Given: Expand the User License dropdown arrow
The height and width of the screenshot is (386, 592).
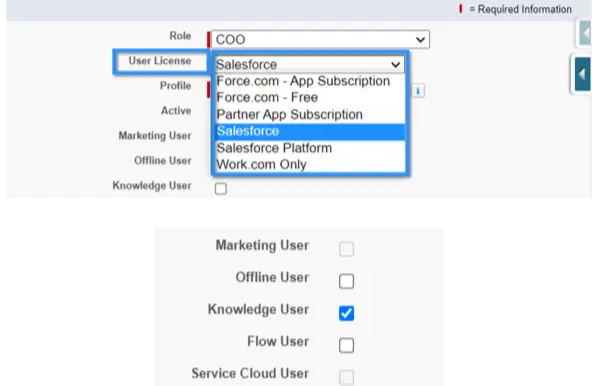Looking at the screenshot, I should [395, 65].
